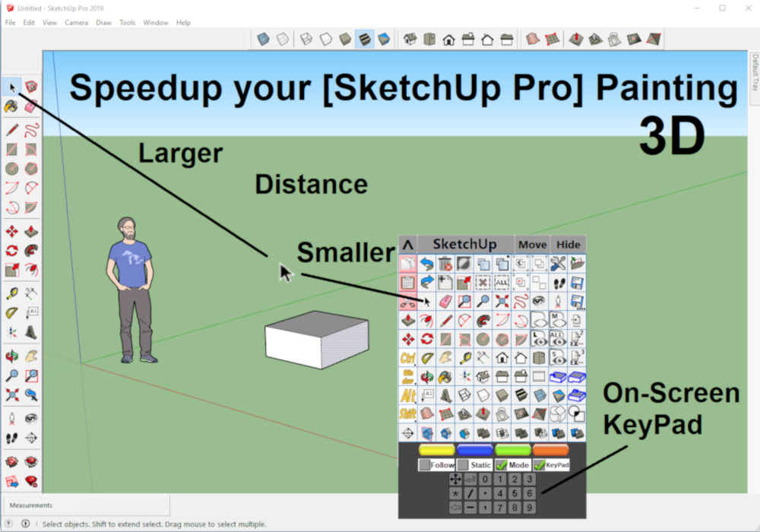The height and width of the screenshot is (532, 760).
Task: Select the Sandbox Smoove tool in top toolbar
Action: [x=576, y=39]
